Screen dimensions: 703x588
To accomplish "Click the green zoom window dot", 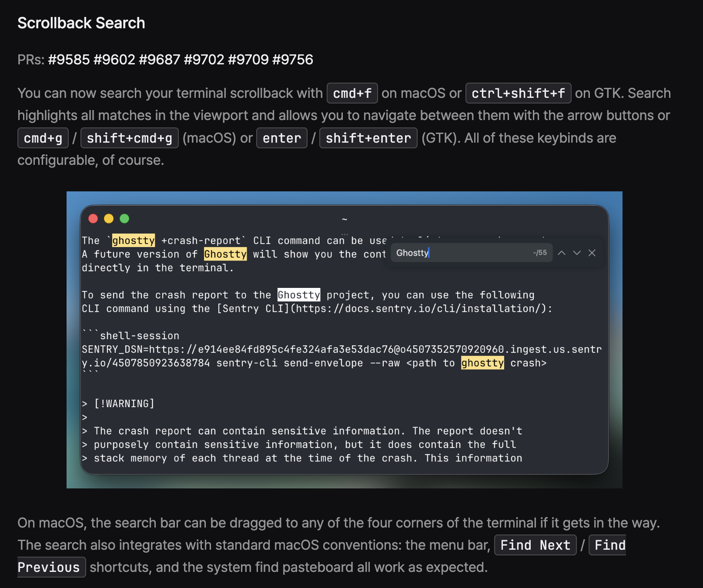I will coord(124,218).
